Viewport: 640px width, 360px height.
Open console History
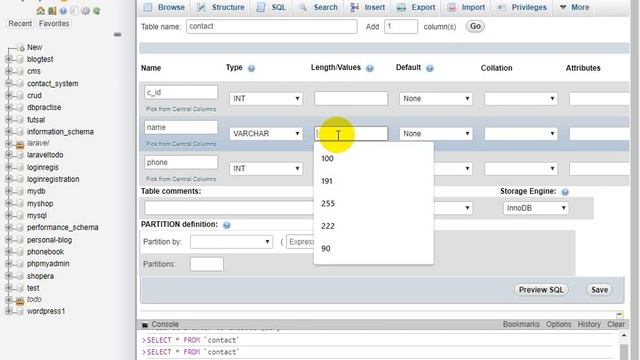[589, 324]
